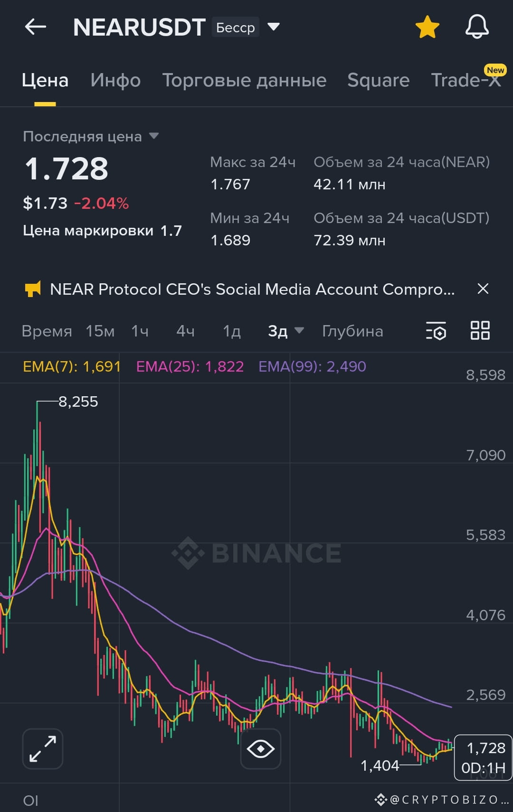Select the 1ч timeframe
Screen dimensions: 513x812
point(140,331)
